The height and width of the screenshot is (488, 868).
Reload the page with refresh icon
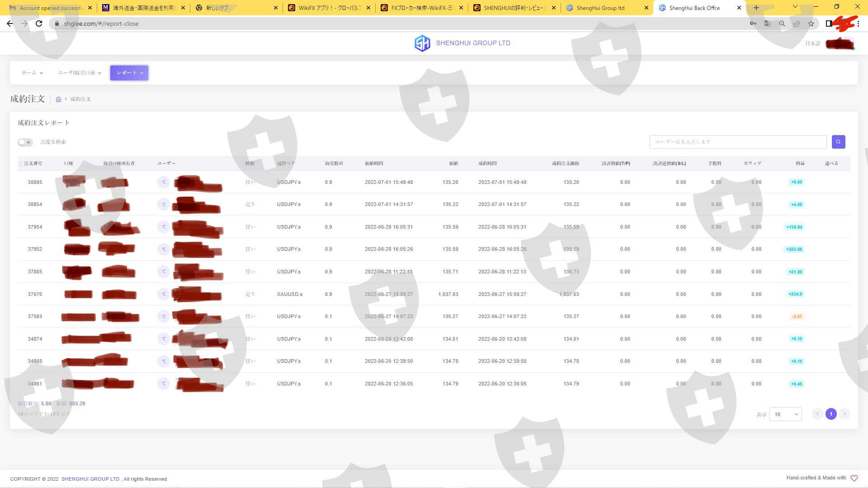click(39, 23)
